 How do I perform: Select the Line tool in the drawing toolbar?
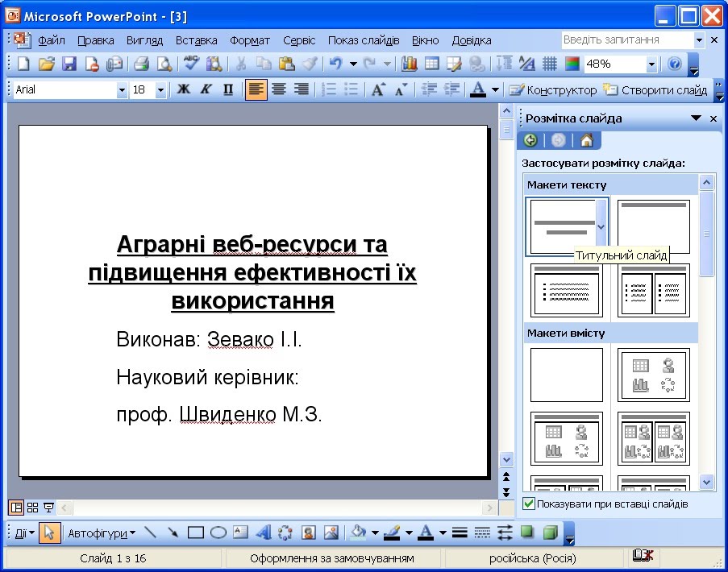150,533
